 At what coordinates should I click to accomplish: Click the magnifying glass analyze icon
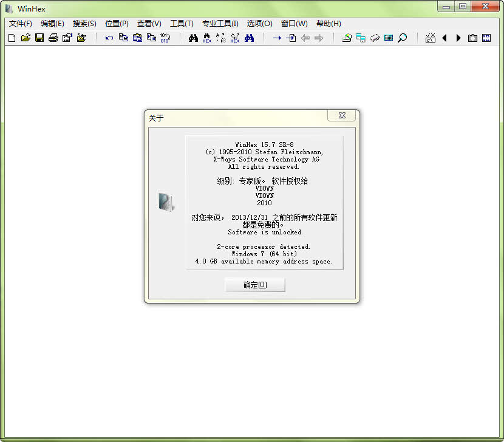click(402, 38)
